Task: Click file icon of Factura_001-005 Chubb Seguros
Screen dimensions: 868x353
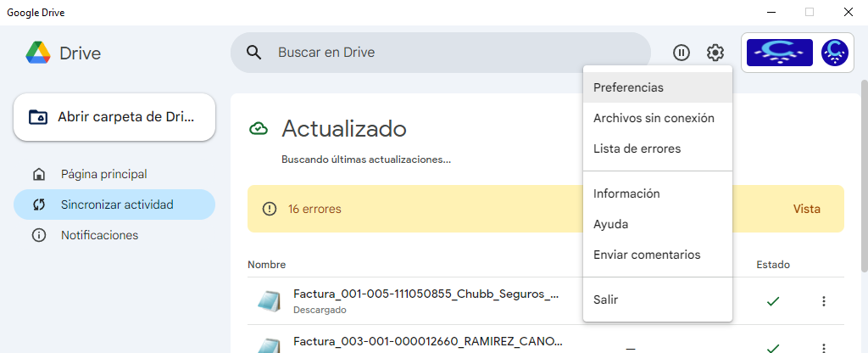Action: pyautogui.click(x=270, y=301)
